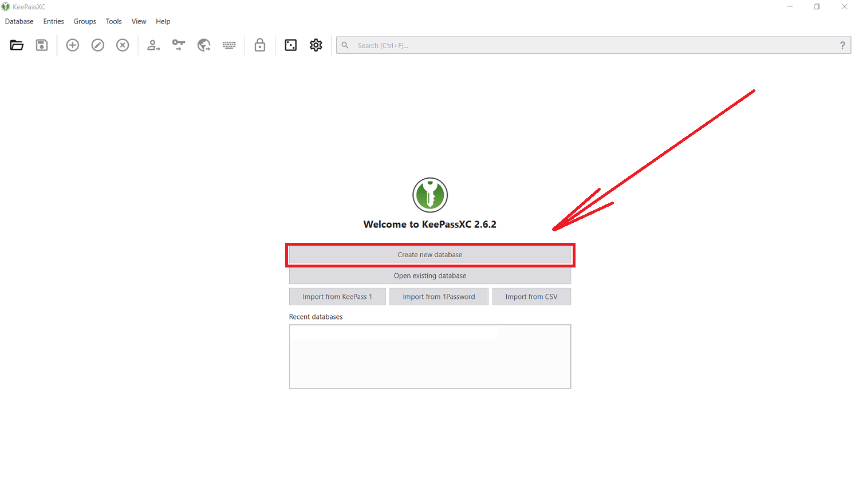Open the Tools menu
Viewport: 859px width, 504px height.
point(114,21)
